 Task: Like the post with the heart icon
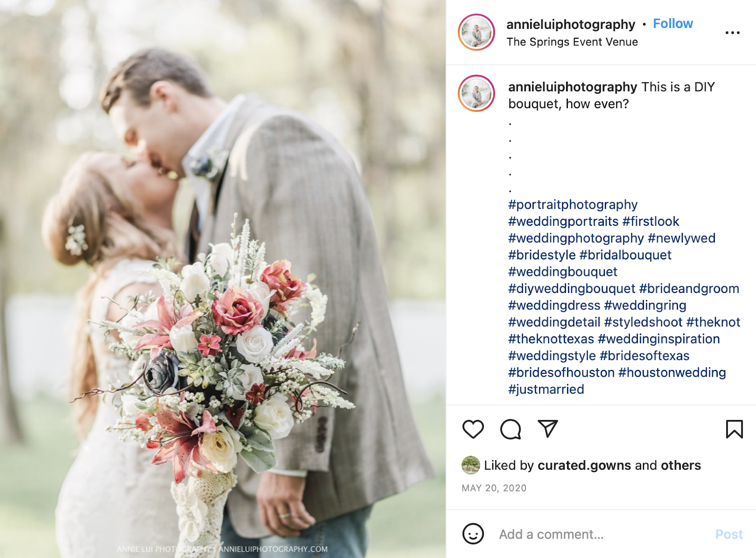click(473, 429)
